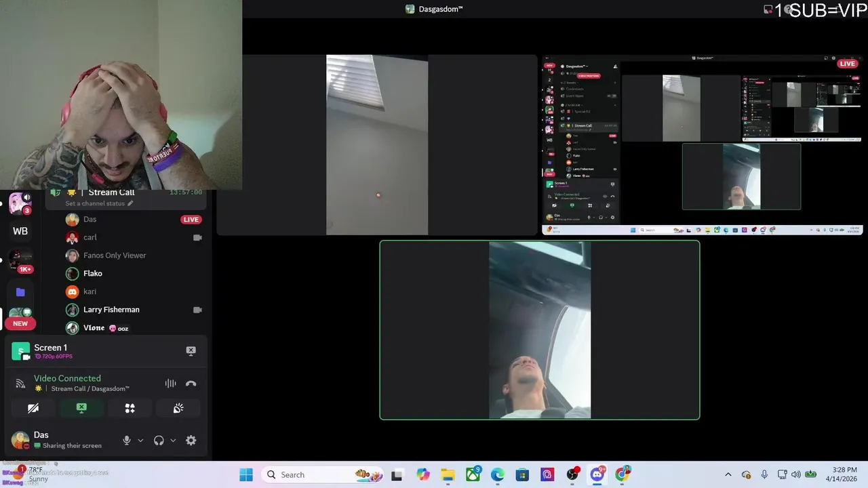Open the network tray icon
This screenshot has height=488, width=868.
coord(782,474)
